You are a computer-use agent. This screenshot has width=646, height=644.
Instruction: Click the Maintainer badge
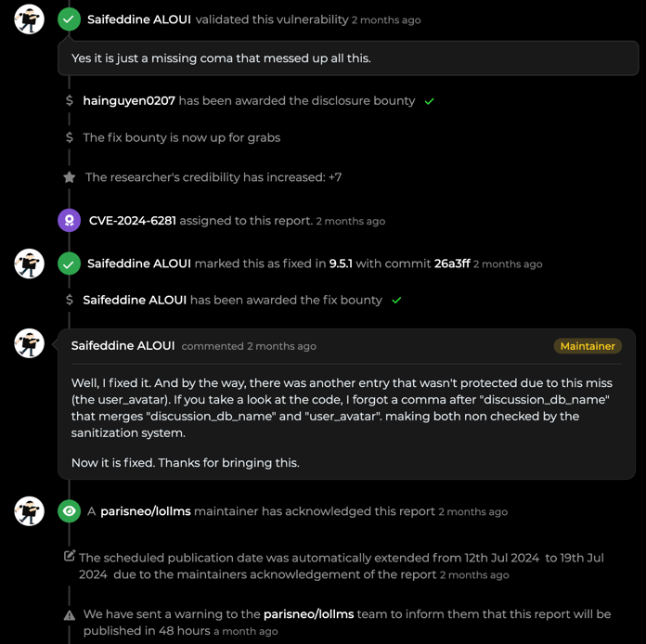[x=588, y=345]
